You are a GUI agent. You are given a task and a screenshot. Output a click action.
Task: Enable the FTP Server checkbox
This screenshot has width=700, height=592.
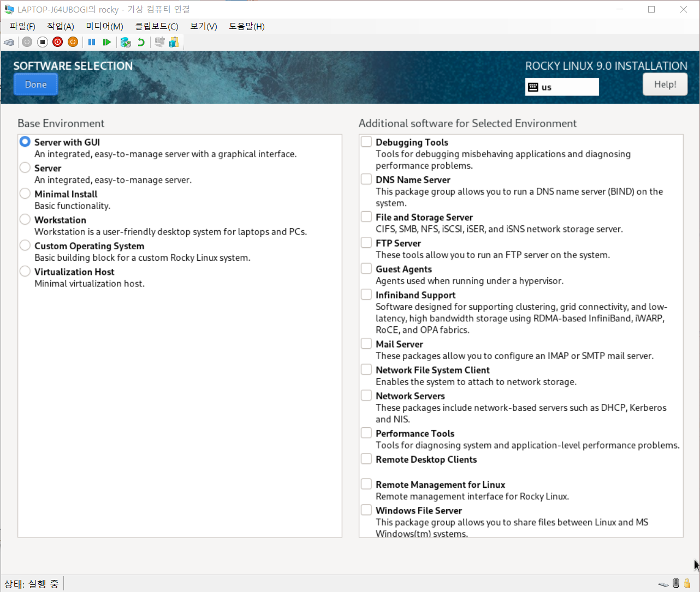366,243
